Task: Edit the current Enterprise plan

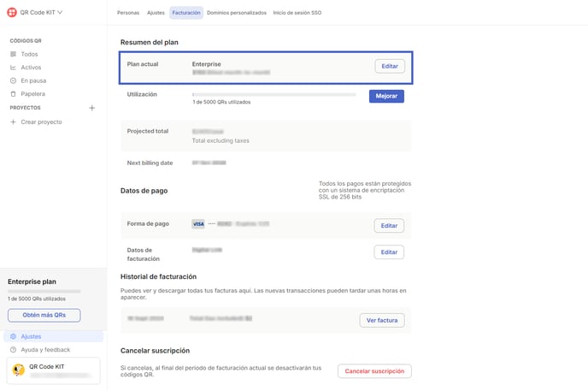Action: pos(389,66)
